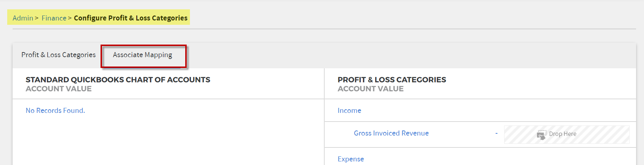This screenshot has height=165, width=644.
Task: Click the arrow separator after Admin
Action: (36, 18)
